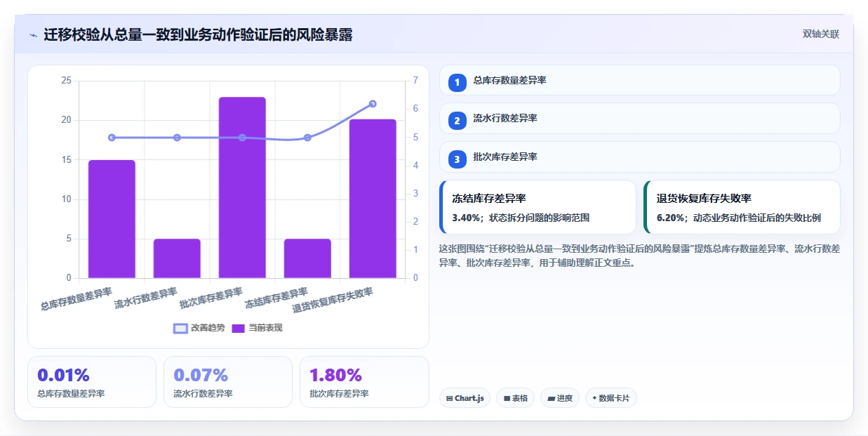This screenshot has width=868, height=436.
Task: Click the 总库存数量差异率 bar in chart
Action: [112, 219]
